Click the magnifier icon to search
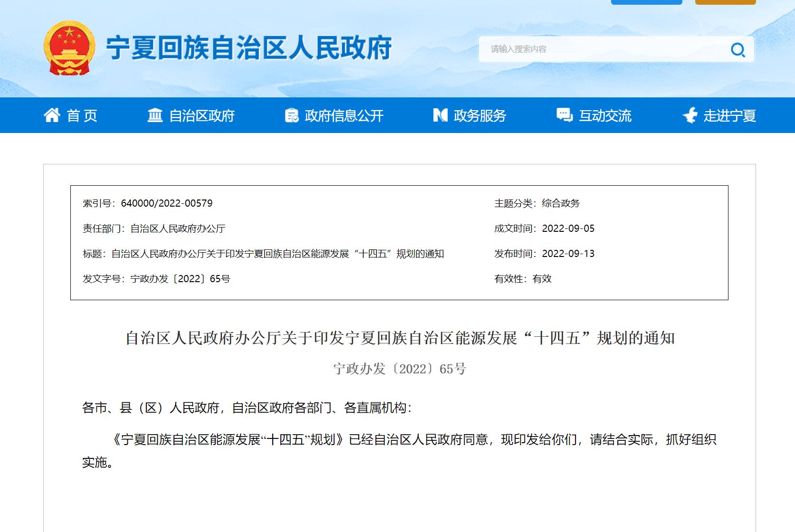This screenshot has width=795, height=532. pos(738,49)
